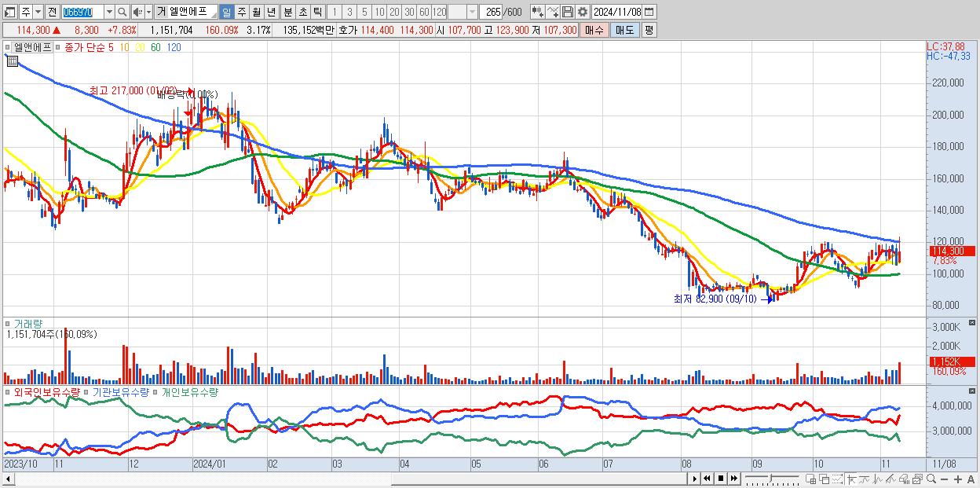Click the data grid table icon on chart

click(x=12, y=61)
